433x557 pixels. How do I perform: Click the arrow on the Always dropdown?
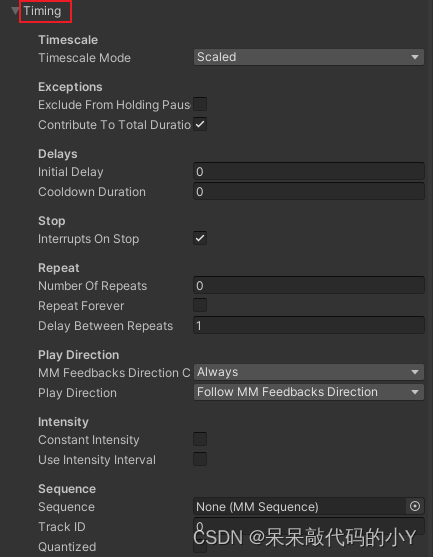pyautogui.click(x=415, y=372)
